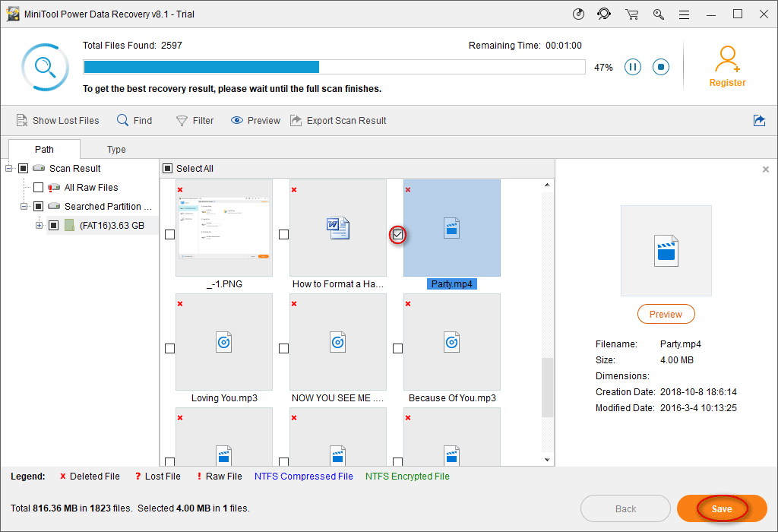Check the Because Of You.mp3 checkbox
This screenshot has width=778, height=532.
pyautogui.click(x=397, y=348)
